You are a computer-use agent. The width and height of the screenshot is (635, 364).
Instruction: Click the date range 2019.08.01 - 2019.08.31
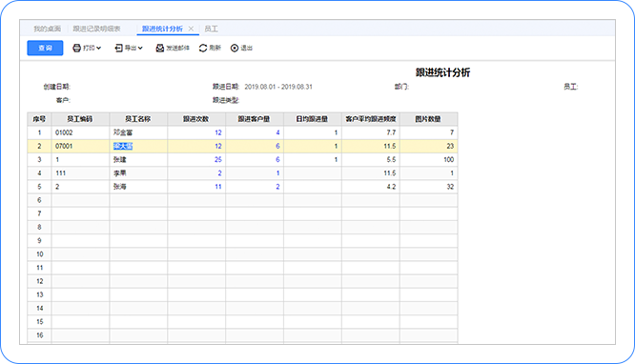coord(278,87)
